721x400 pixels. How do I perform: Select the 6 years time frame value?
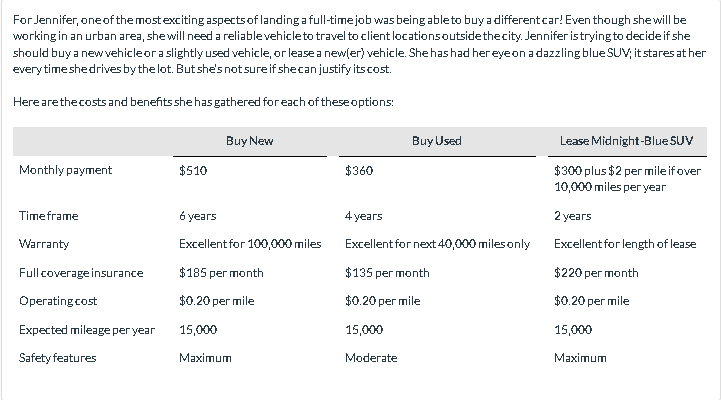click(x=198, y=216)
